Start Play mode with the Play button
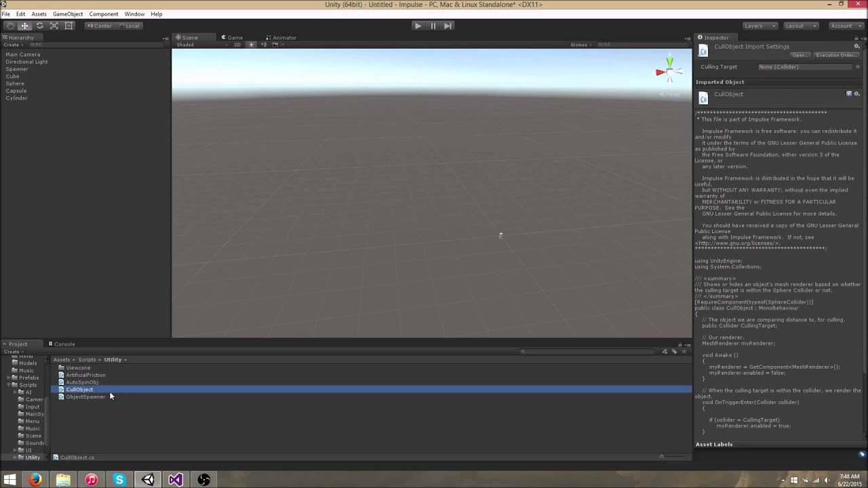 click(x=418, y=26)
